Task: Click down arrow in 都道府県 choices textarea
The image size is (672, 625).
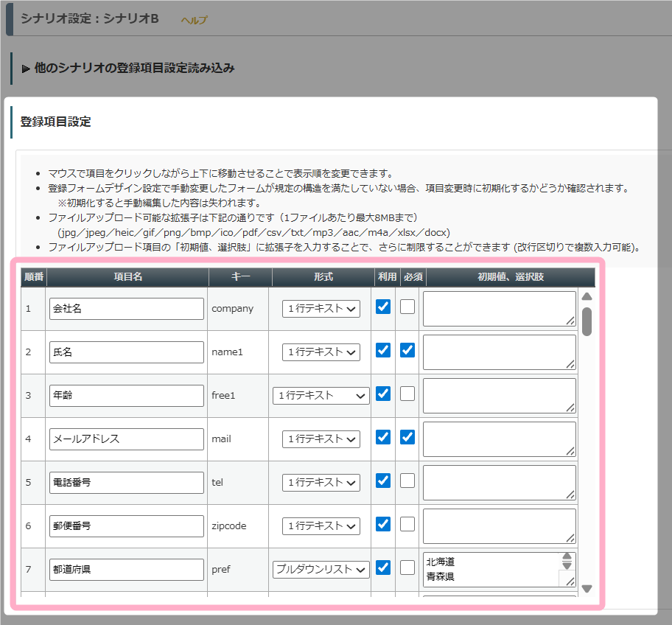Action: pyautogui.click(x=567, y=565)
